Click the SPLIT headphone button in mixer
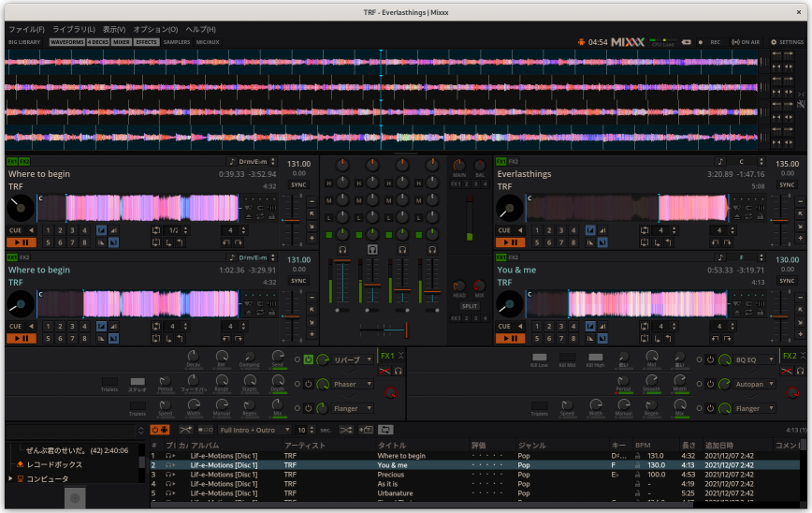This screenshot has width=812, height=513. (x=469, y=306)
